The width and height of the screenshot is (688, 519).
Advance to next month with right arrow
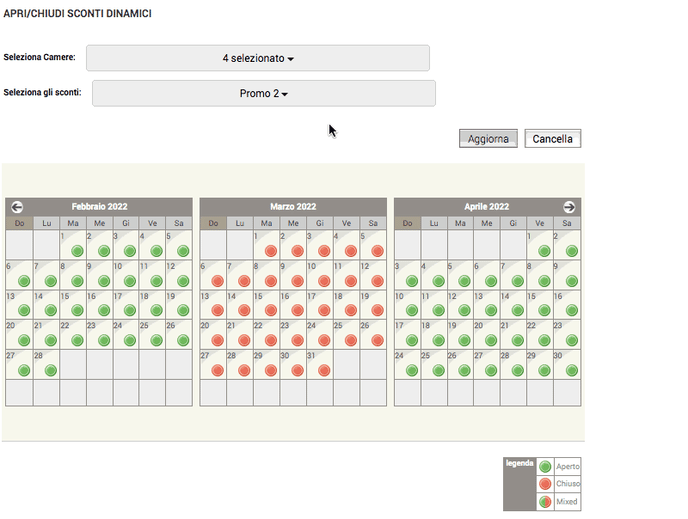pyautogui.click(x=569, y=207)
